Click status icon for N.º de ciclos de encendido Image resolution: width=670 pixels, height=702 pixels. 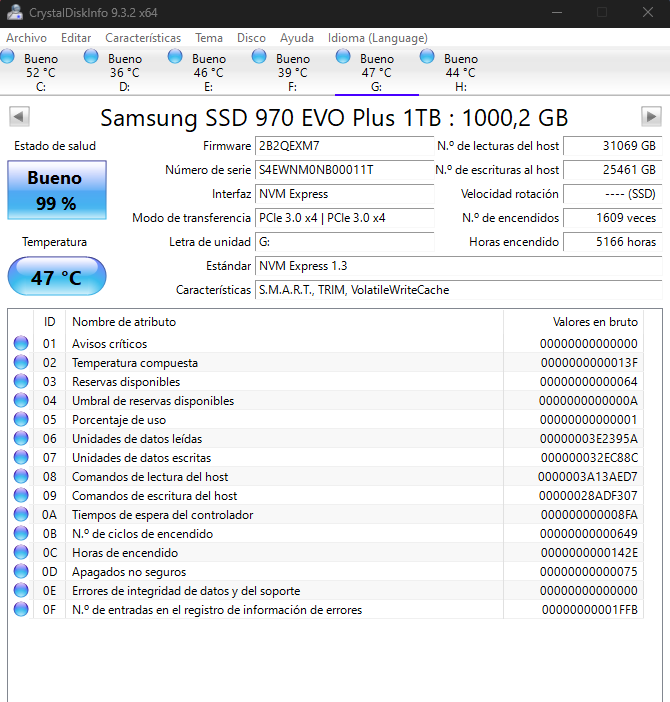[x=21, y=534]
